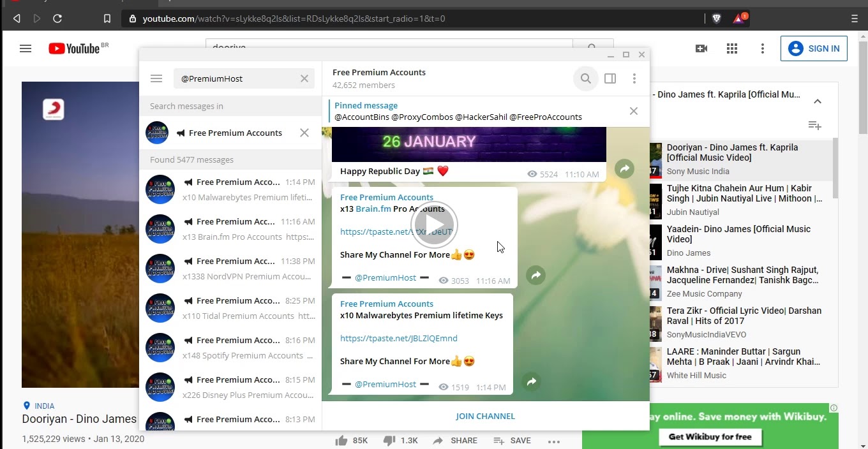Open the Disney Plus Premium search result
Viewport: 868px width, 449px height.
[x=230, y=387]
